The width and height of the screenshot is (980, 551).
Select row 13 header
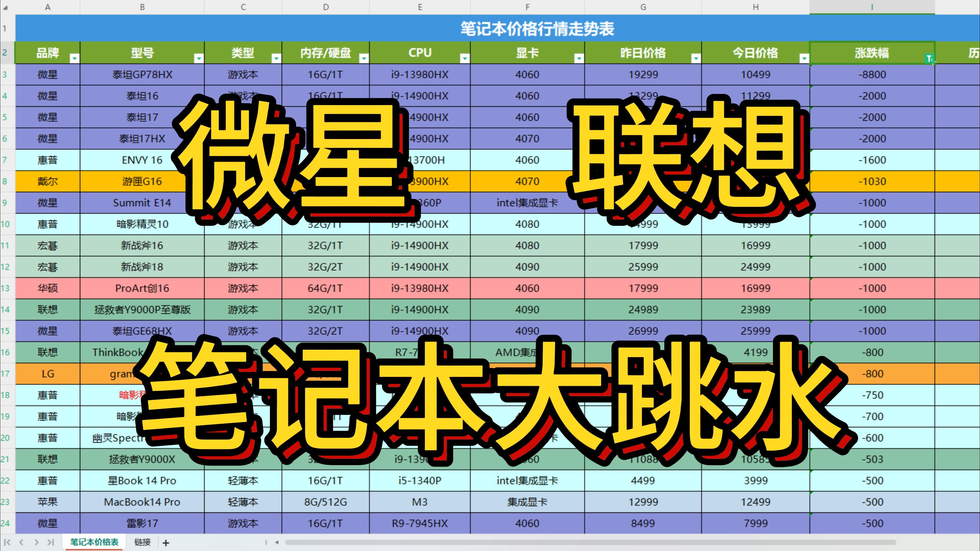pyautogui.click(x=7, y=288)
